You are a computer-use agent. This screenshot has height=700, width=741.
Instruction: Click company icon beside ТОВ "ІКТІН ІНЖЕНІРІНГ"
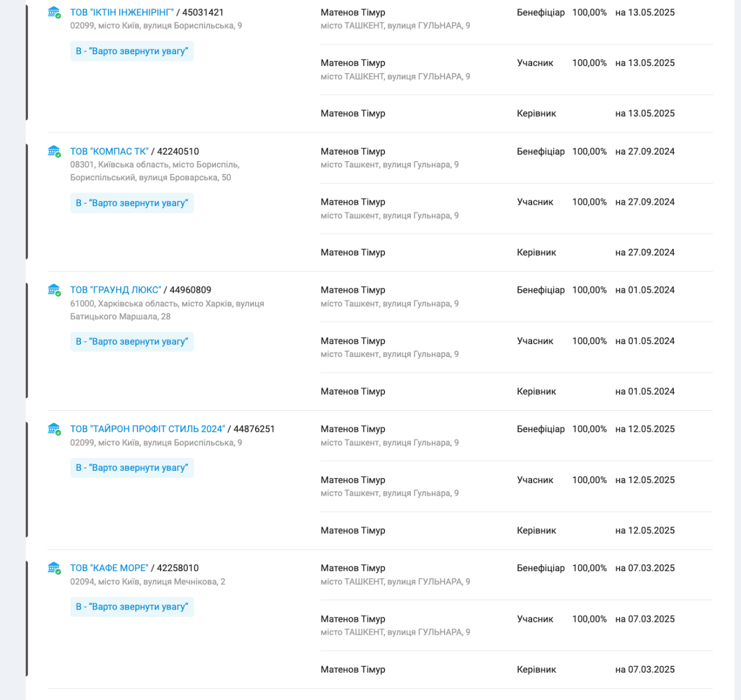(54, 12)
